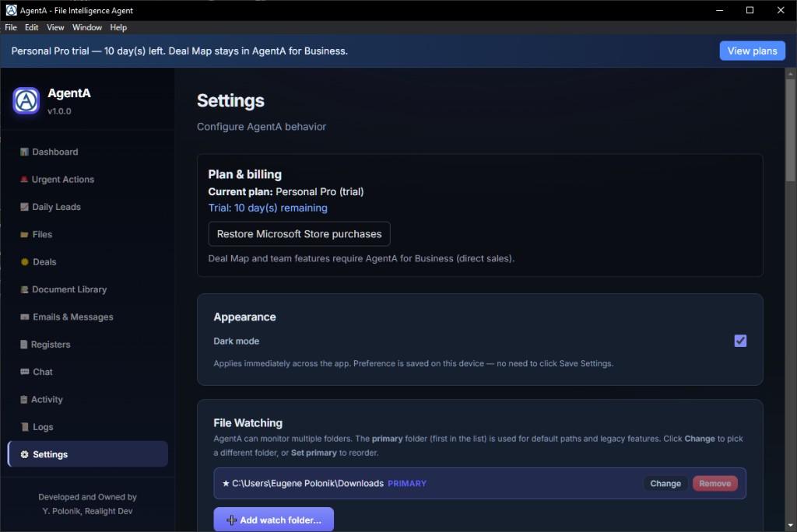
Task: Click the 'Y. Polonik, Realight Dev' credit text
Action: [87, 511]
